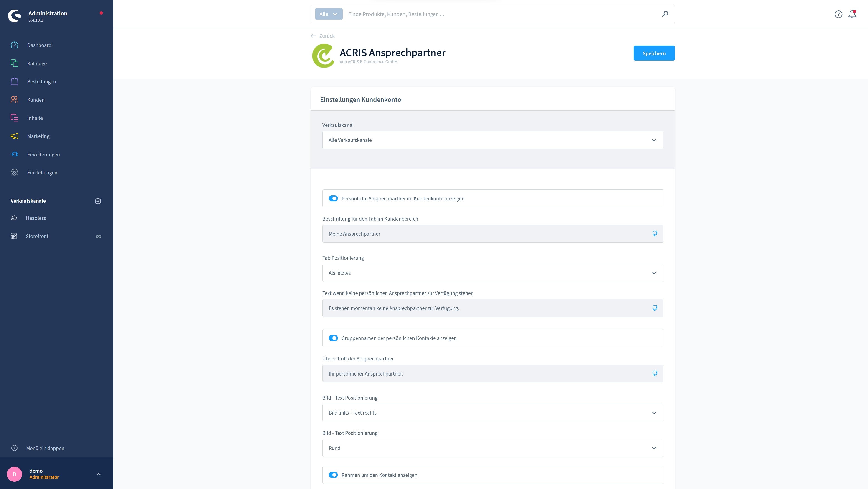Toggle Persönliche Ansprechpartner im Kundenkonto anzeigen

(333, 198)
